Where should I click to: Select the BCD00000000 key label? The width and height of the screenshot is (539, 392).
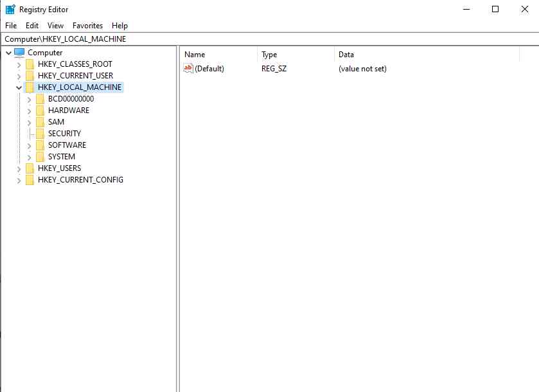71,99
